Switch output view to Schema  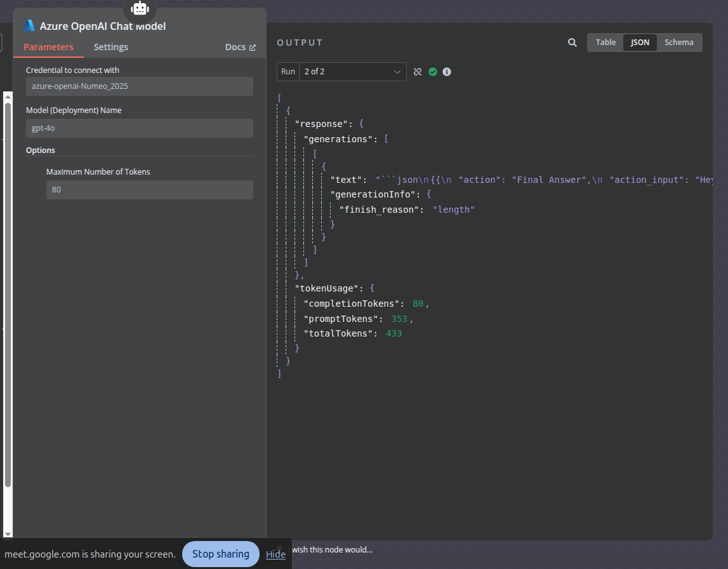point(679,43)
